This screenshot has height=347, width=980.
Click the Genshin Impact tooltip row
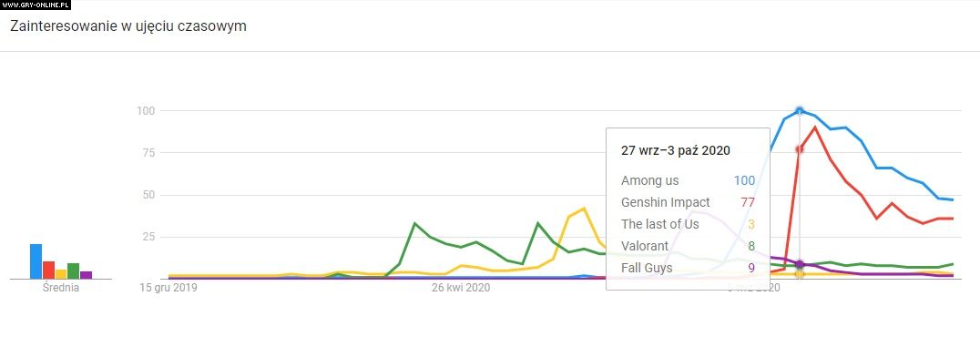[688, 202]
